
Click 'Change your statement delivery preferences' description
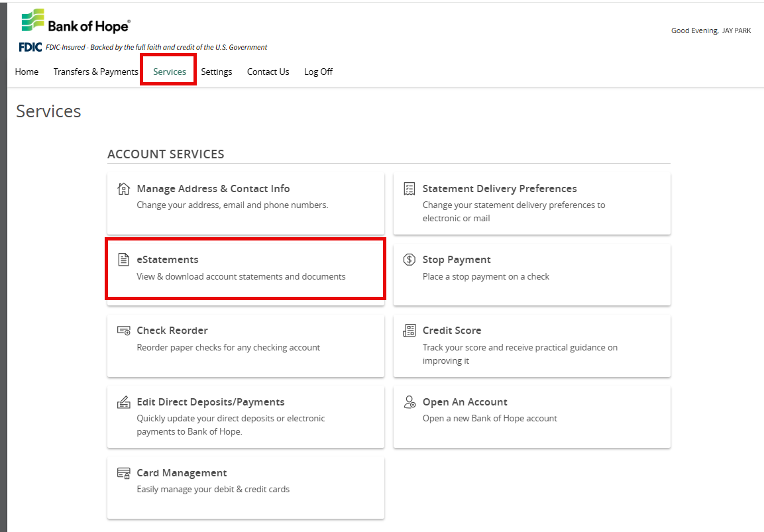(x=514, y=211)
